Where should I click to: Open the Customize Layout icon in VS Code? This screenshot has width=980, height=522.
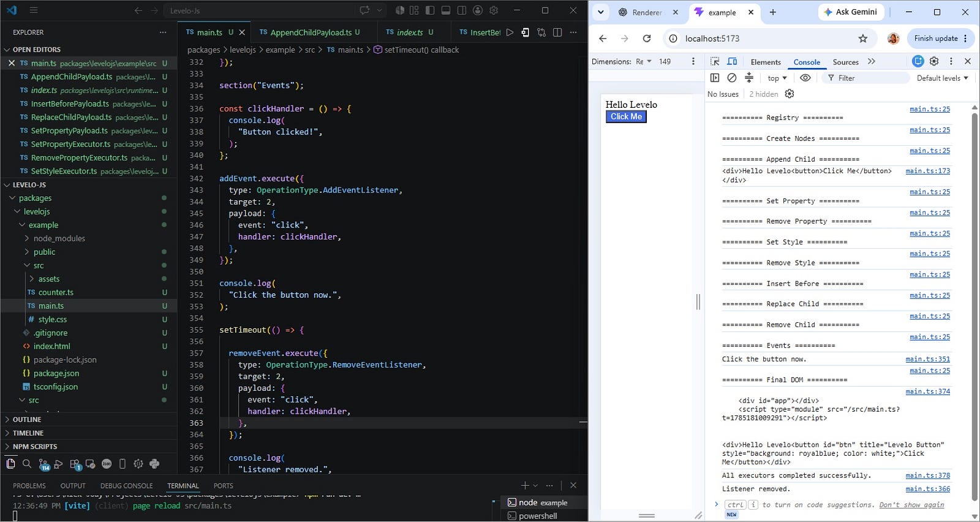click(x=414, y=10)
